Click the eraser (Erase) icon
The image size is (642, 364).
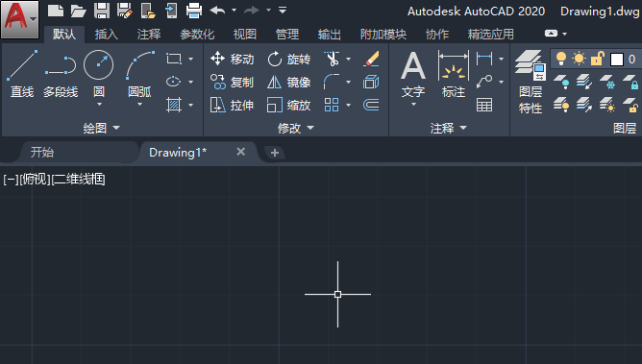point(371,59)
